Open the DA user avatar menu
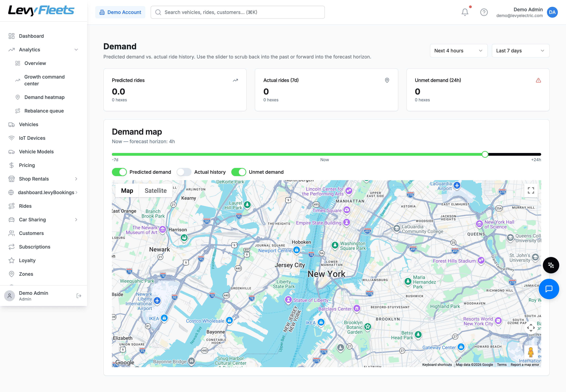Screen dimensions: 566x392 coord(552,12)
